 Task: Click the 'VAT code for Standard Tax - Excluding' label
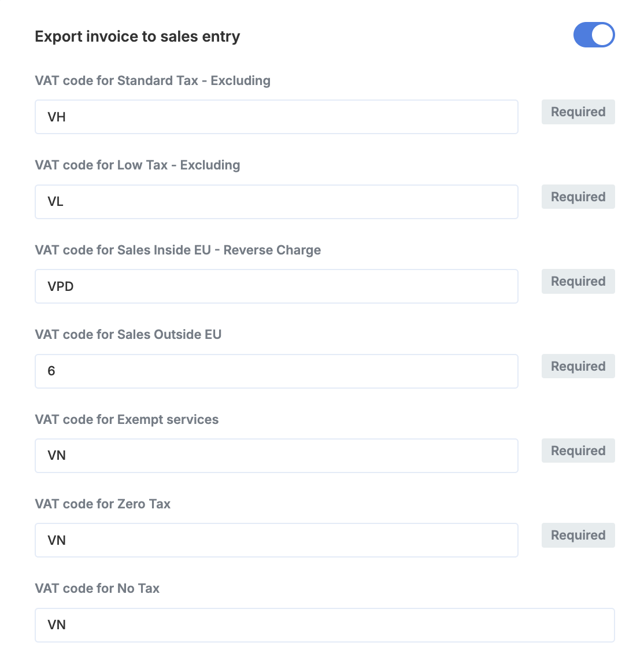point(153,80)
